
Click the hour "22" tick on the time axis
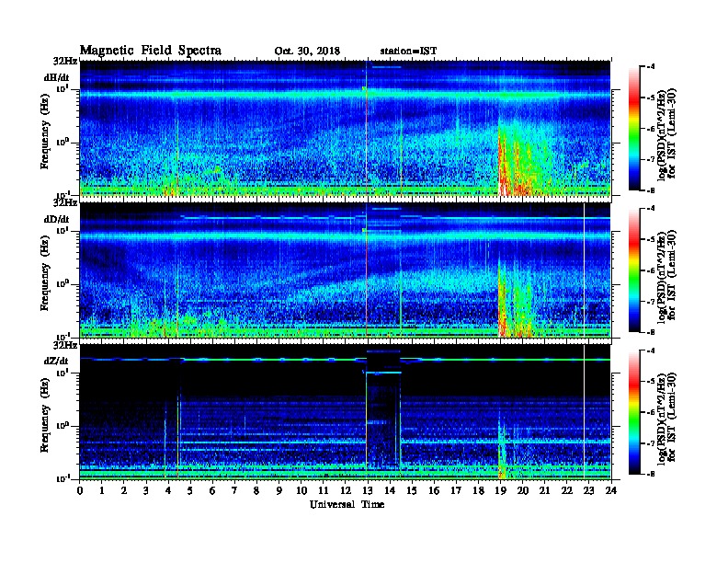point(567,490)
